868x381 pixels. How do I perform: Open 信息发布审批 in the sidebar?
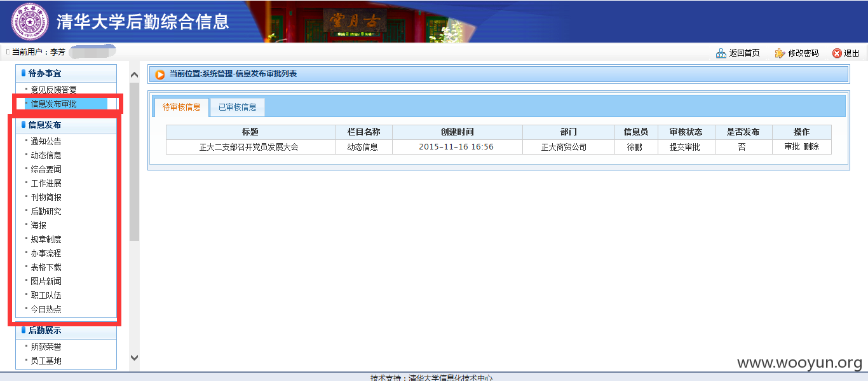tap(53, 104)
